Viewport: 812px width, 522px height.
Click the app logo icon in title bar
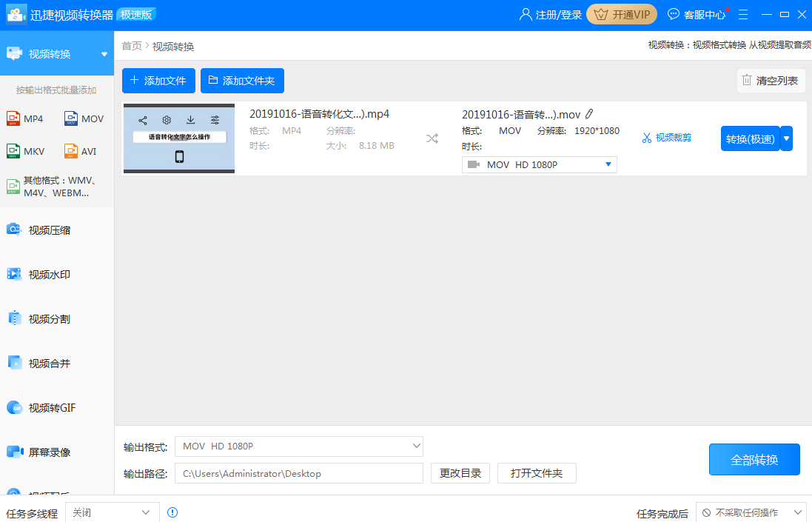pos(16,15)
